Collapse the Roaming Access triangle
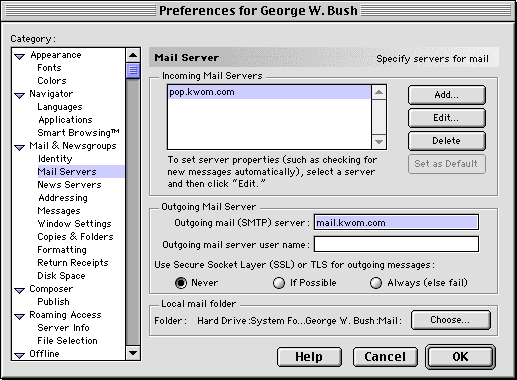The width and height of the screenshot is (517, 380). coord(20,317)
